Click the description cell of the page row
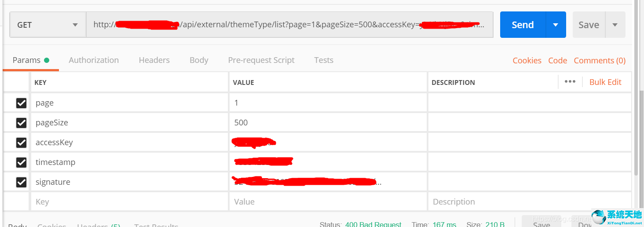 click(x=530, y=103)
